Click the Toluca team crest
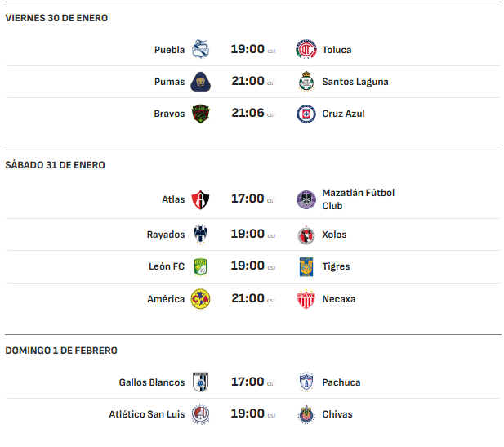Viewport: 504px width, 447px height. coord(306,50)
